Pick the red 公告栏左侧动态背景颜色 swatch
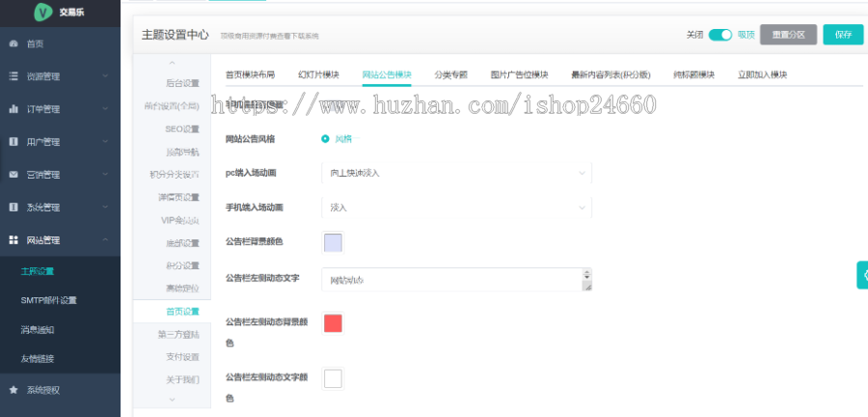The width and height of the screenshot is (868, 417). click(x=333, y=323)
